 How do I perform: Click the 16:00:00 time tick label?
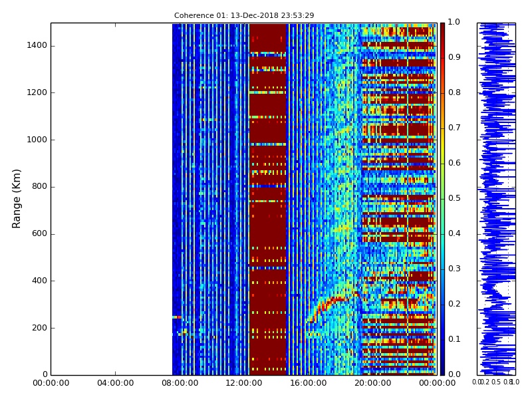pos(309,383)
